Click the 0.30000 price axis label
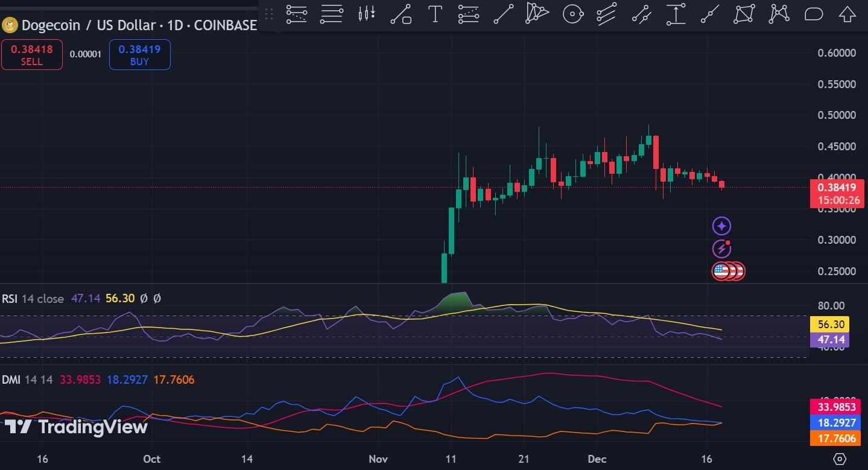The height and width of the screenshot is (470, 868). pyautogui.click(x=837, y=240)
